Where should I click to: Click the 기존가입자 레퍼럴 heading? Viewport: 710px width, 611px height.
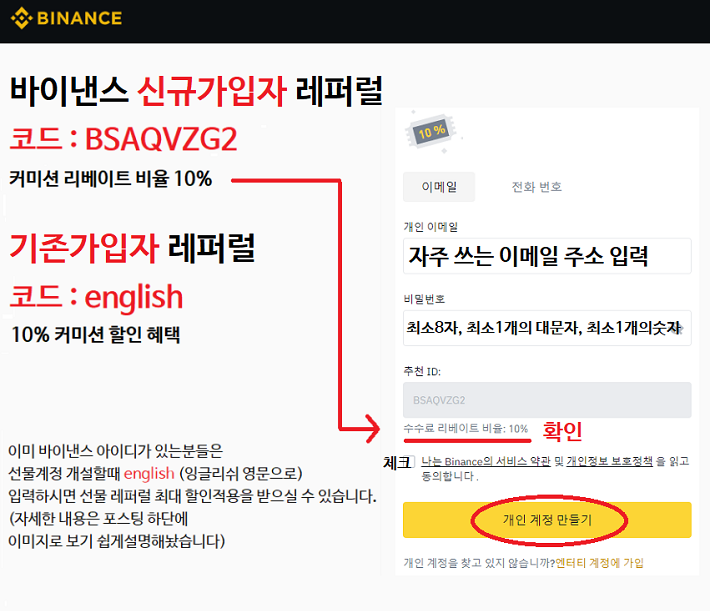[x=132, y=248]
